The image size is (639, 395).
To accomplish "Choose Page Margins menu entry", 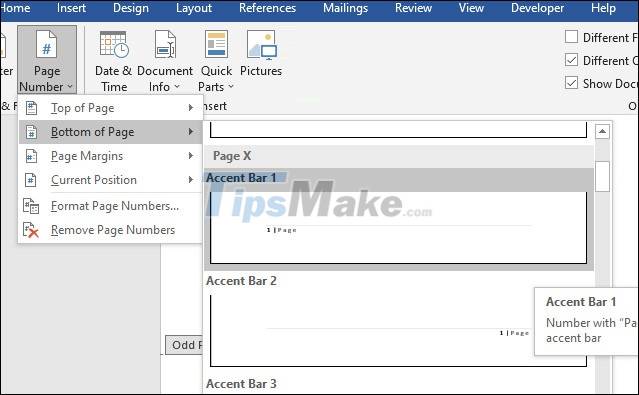I will pos(110,156).
